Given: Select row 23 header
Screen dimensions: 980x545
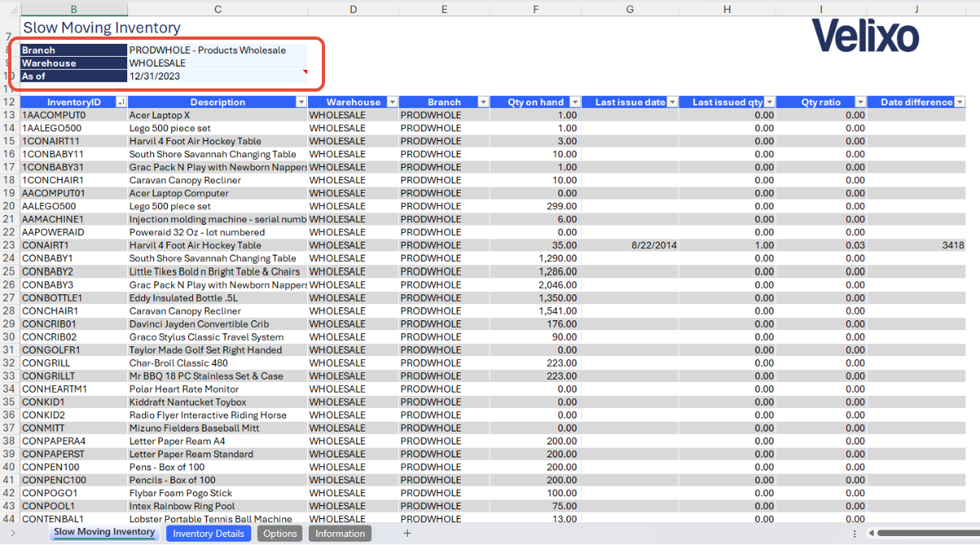Looking at the screenshot, I should tap(10, 245).
